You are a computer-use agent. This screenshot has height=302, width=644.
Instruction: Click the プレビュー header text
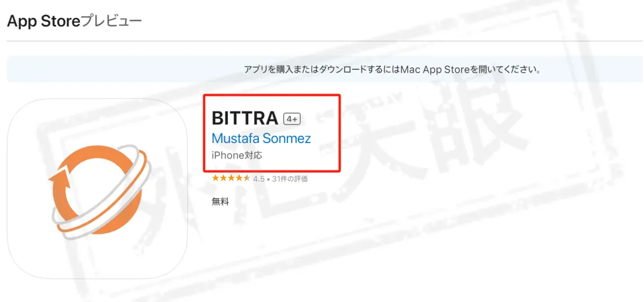coord(111,20)
